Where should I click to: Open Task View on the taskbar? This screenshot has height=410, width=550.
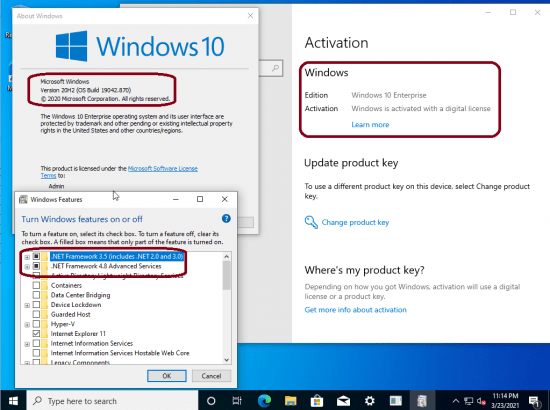pyautogui.click(x=237, y=401)
